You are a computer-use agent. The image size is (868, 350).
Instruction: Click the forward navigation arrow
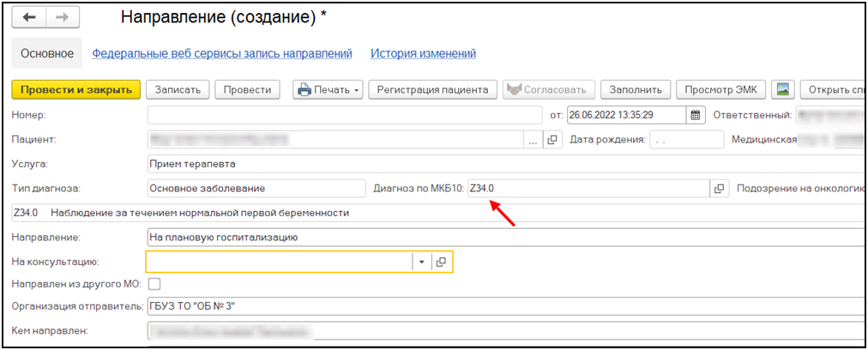(61, 18)
